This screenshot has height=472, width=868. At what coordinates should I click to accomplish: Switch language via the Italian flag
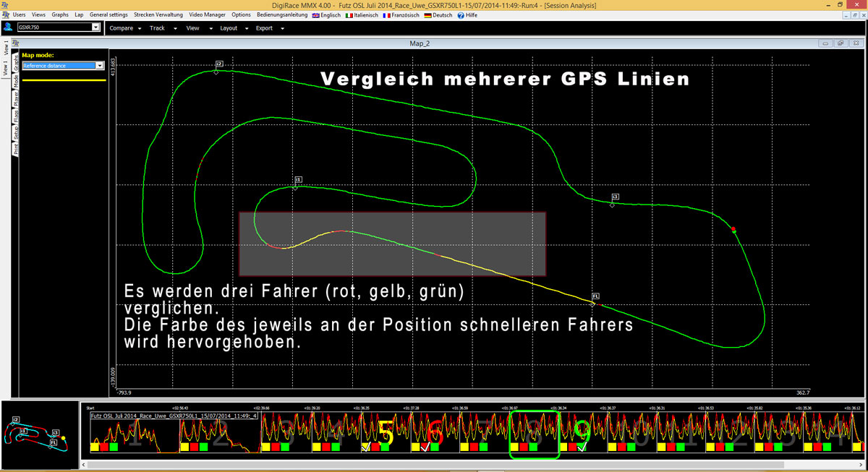click(x=349, y=14)
